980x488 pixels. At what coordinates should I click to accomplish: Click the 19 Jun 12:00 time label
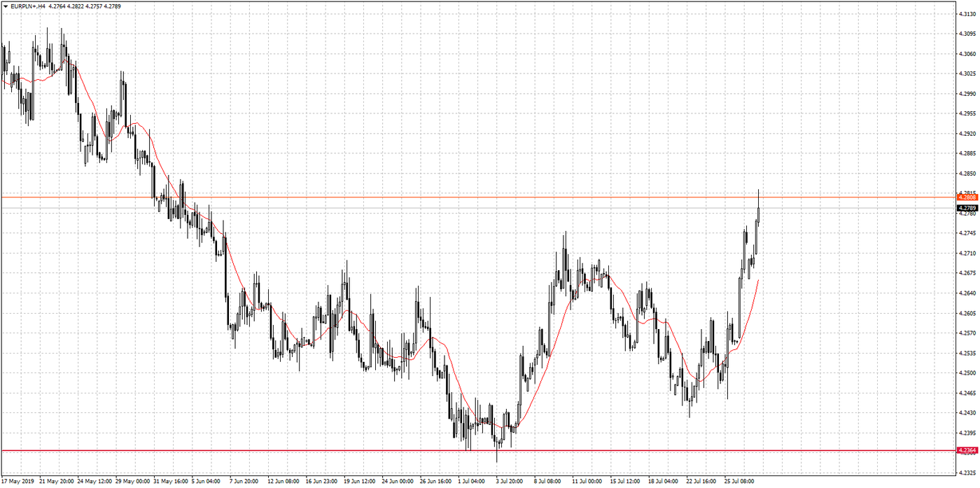[x=358, y=482]
